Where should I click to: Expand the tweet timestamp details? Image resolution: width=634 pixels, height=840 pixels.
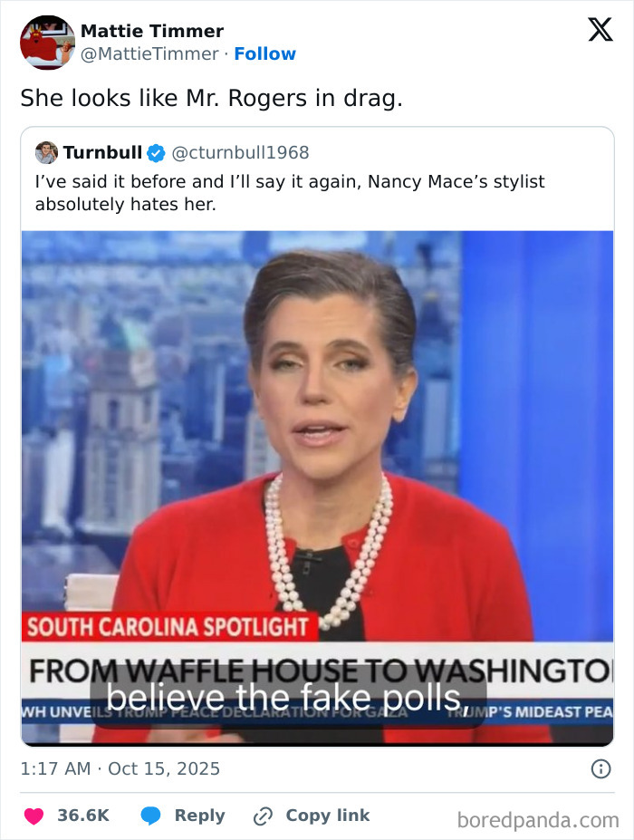pyautogui.click(x=120, y=769)
